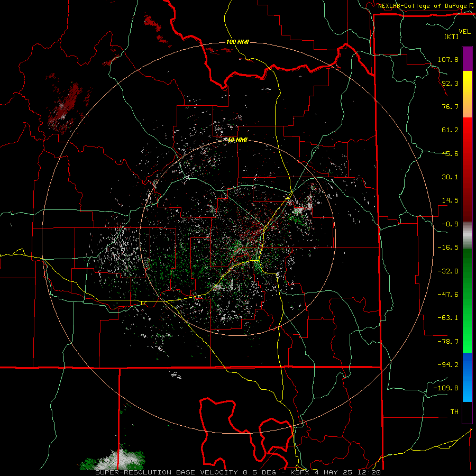Image resolution: width=476 pixels, height=476 pixels.
Task: Select the -47.6 velocity value
Action: point(448,295)
